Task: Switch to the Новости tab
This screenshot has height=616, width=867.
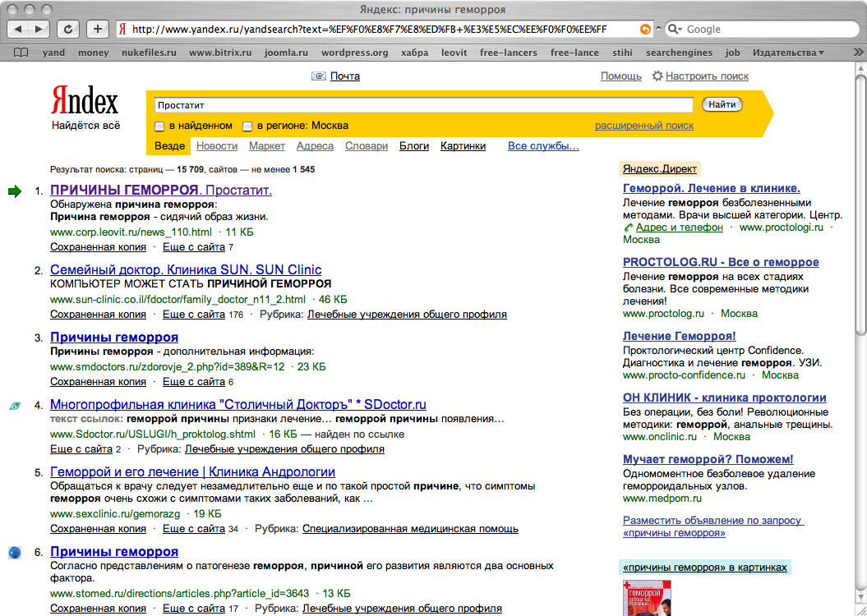Action: click(x=217, y=146)
